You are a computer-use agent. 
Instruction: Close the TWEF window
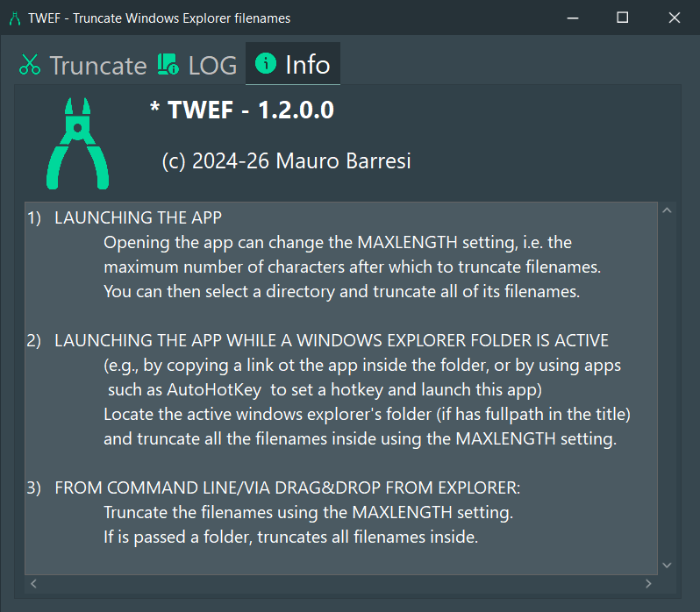tap(674, 18)
